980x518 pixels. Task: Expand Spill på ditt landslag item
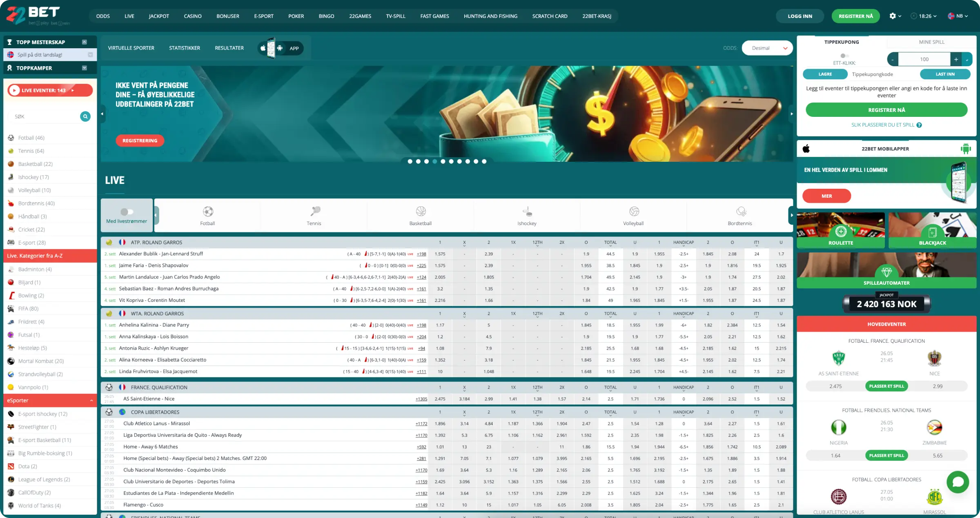[x=90, y=55]
